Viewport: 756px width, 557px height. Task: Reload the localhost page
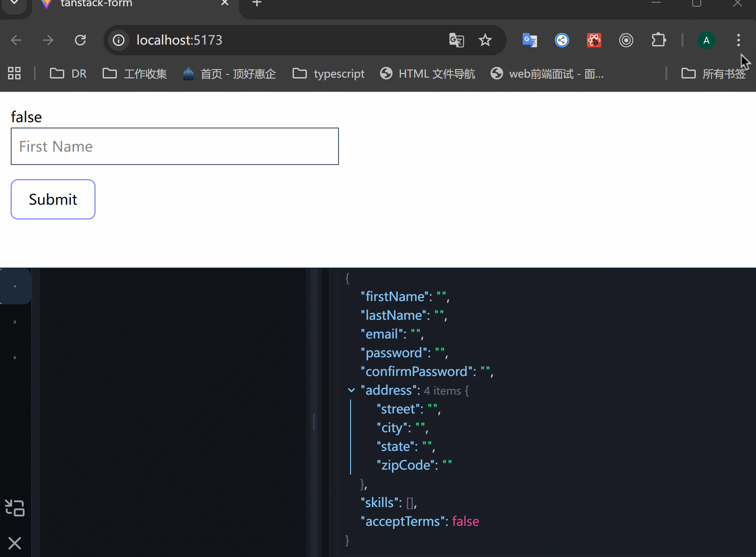[80, 40]
